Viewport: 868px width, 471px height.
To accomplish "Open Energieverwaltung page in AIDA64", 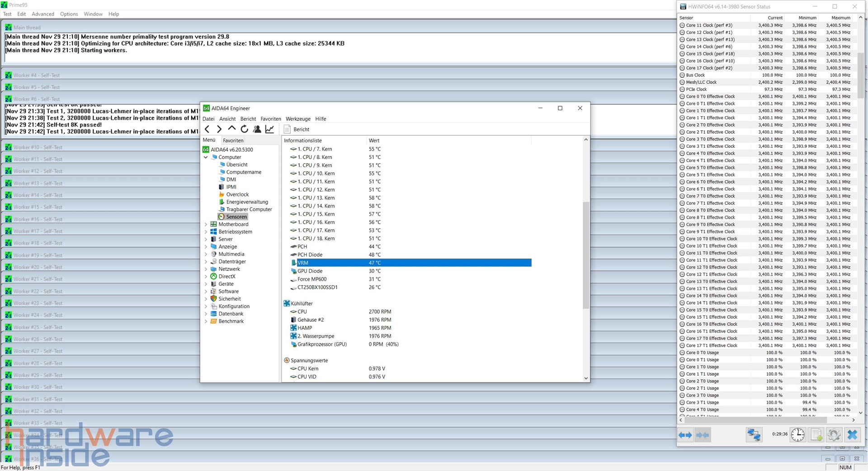I will (x=247, y=202).
